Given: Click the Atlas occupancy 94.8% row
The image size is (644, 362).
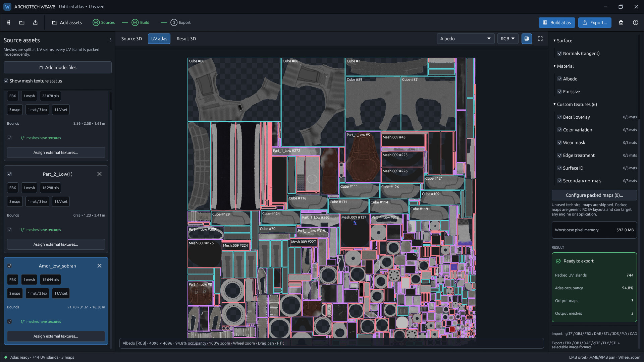Looking at the screenshot, I should coord(594,288).
